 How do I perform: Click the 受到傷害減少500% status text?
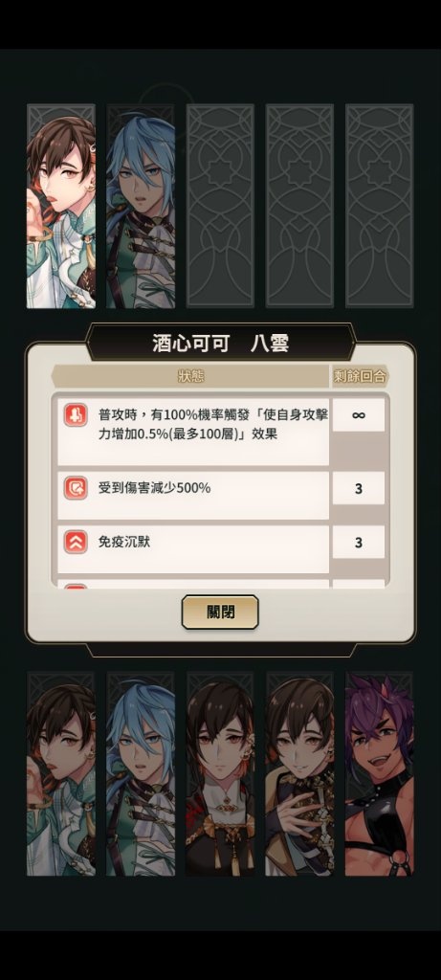pyautogui.click(x=154, y=488)
